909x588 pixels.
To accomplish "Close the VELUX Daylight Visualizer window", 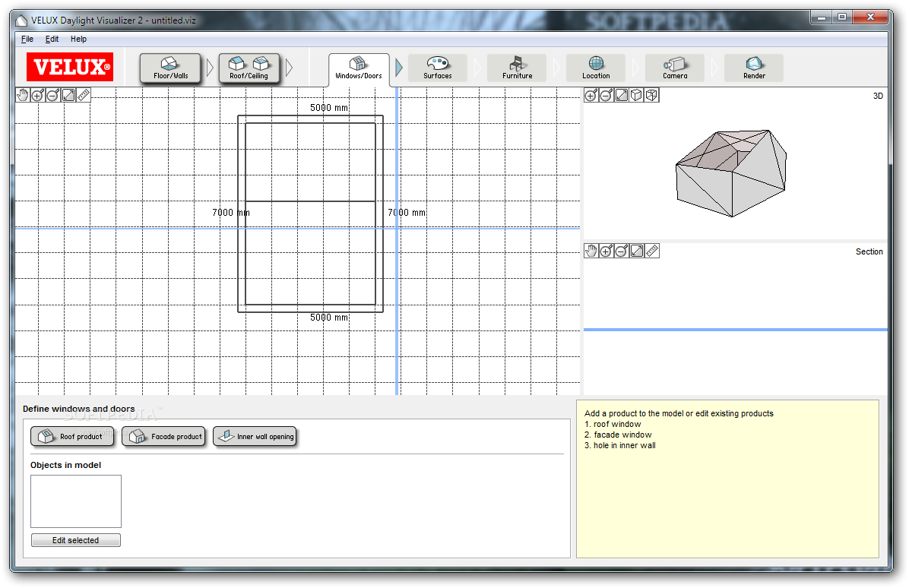I will pos(871,17).
